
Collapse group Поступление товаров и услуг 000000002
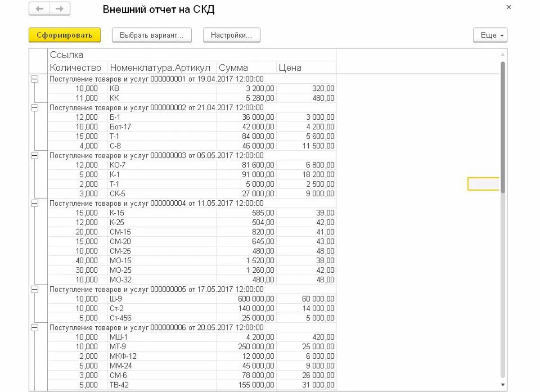[x=34, y=108]
